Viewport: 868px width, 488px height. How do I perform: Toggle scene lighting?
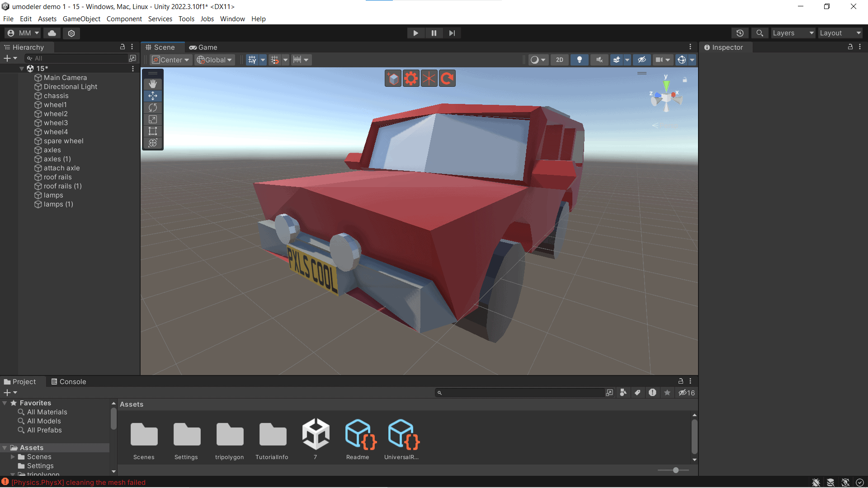click(x=580, y=60)
